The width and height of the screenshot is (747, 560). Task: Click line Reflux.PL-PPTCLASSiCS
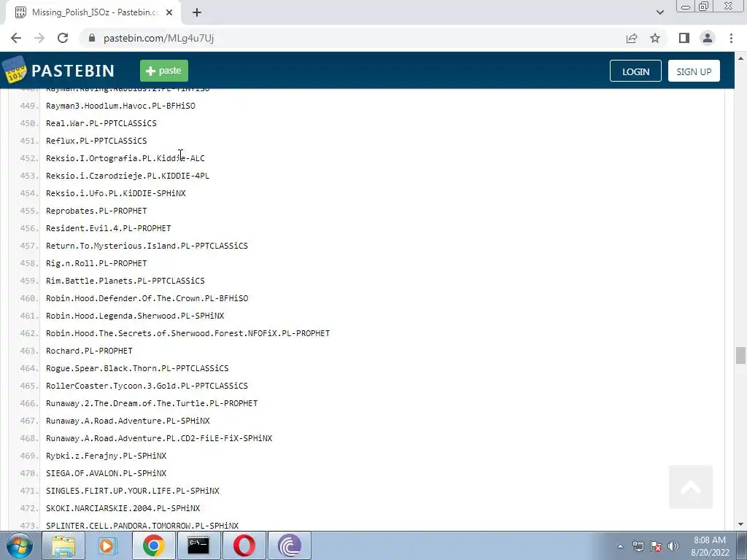tap(96, 141)
